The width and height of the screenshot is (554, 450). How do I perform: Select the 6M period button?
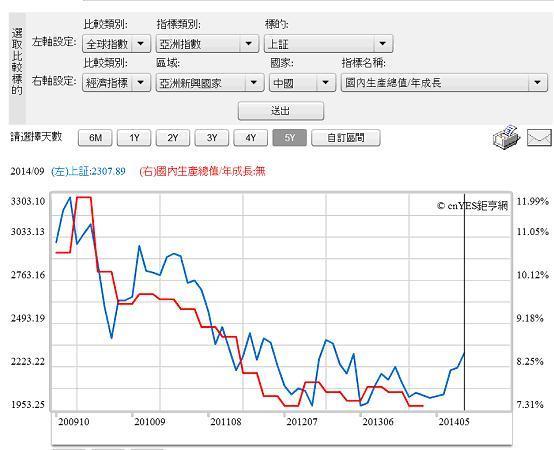coord(95,137)
